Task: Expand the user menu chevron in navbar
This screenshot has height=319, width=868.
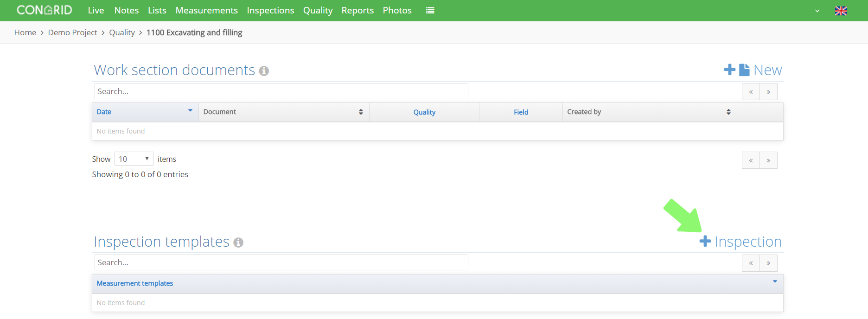Action: (x=817, y=11)
